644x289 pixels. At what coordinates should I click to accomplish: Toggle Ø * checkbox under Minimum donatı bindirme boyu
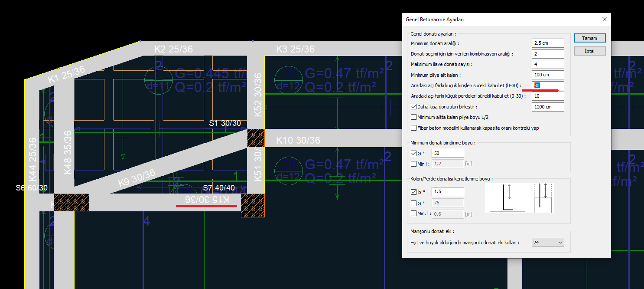(413, 153)
